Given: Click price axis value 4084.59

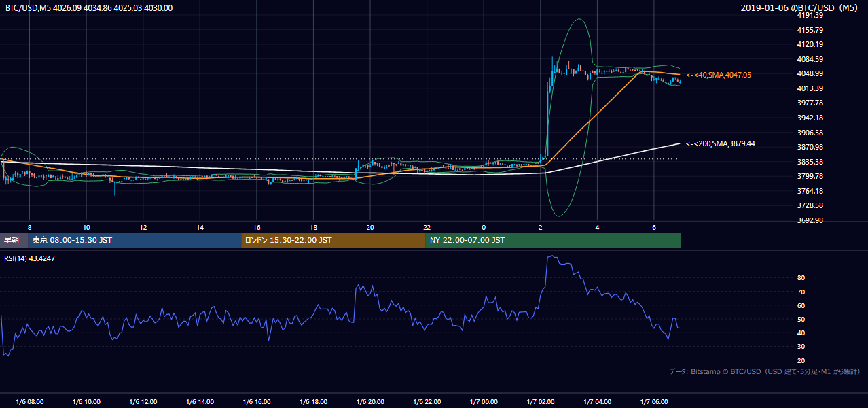Looking at the screenshot, I should (810, 59).
